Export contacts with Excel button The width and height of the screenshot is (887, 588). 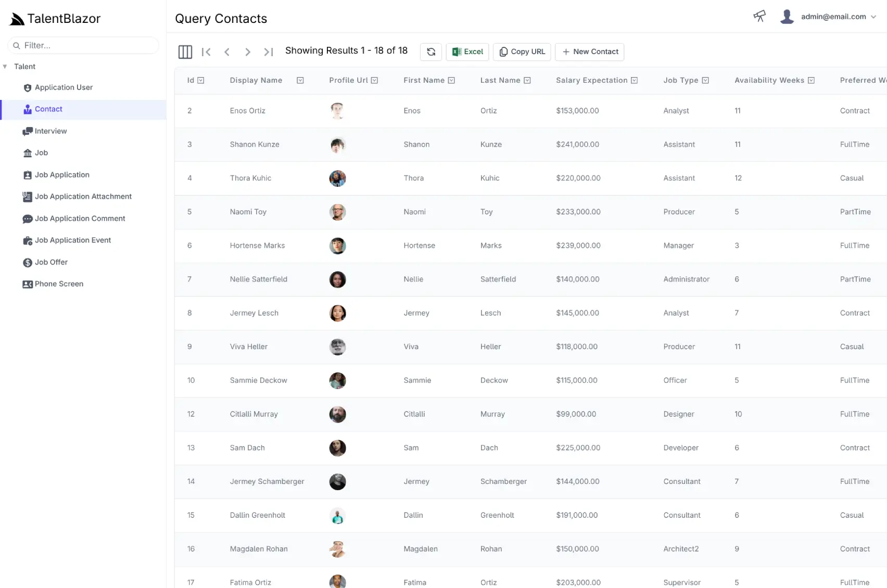pos(467,52)
